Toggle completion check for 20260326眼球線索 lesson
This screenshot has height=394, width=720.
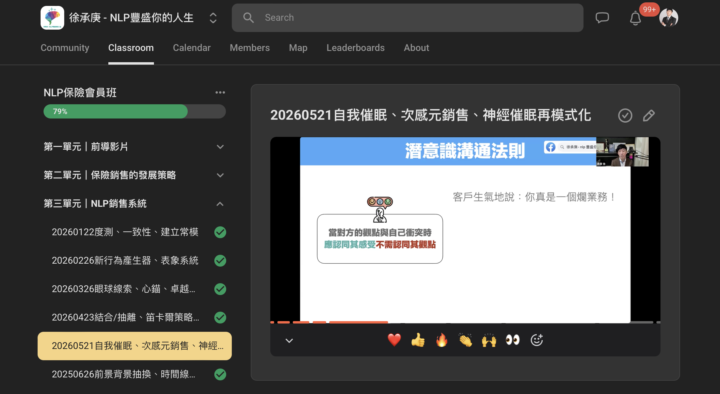click(220, 289)
